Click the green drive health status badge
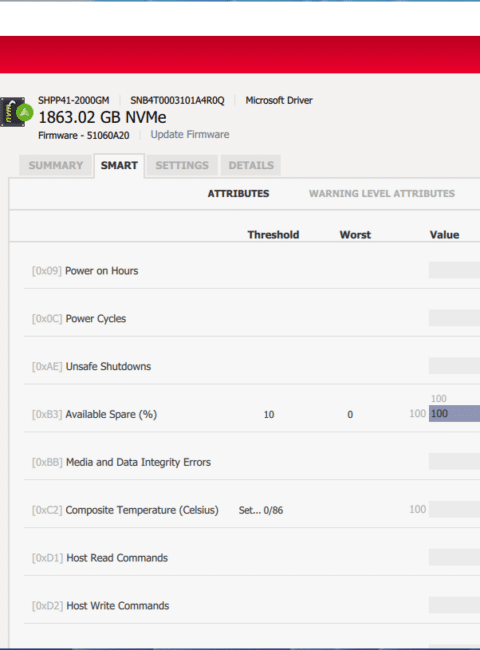This screenshot has width=480, height=650. click(x=24, y=112)
